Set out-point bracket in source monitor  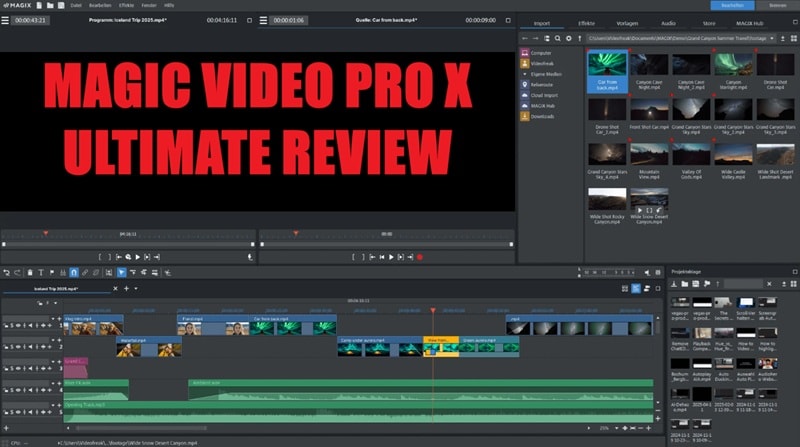click(x=363, y=257)
